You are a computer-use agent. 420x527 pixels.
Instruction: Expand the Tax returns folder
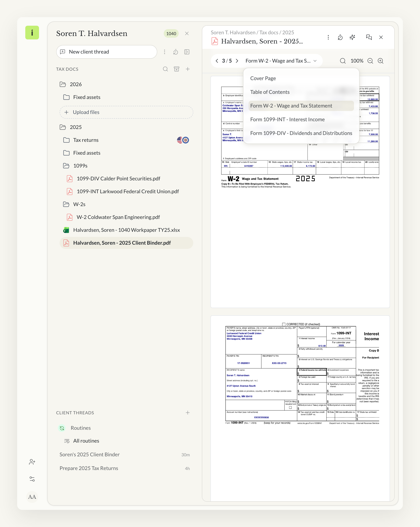[x=66, y=140]
